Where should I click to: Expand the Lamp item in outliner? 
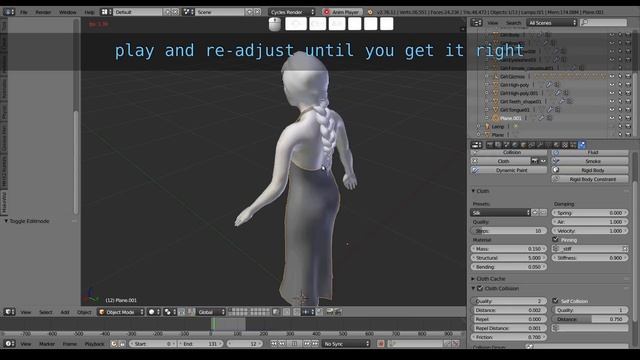click(x=478, y=127)
